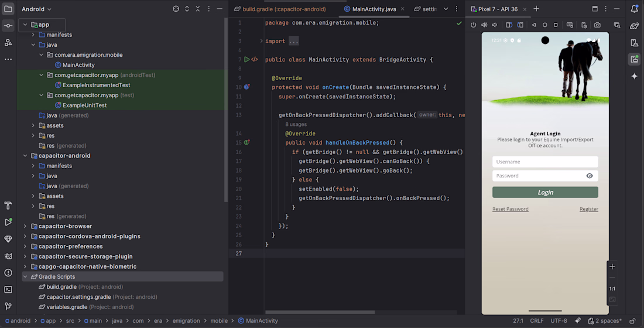Click UTF-8 encoding in status bar

[x=559, y=320]
